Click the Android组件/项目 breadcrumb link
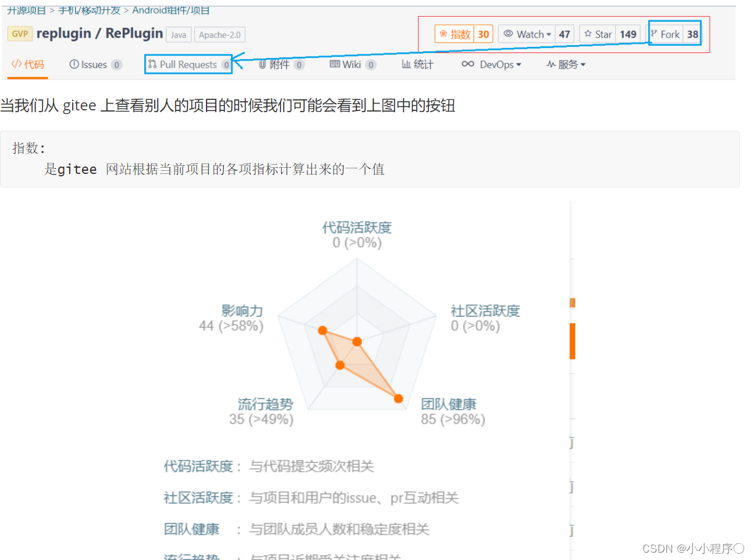The image size is (754, 560). [171, 10]
